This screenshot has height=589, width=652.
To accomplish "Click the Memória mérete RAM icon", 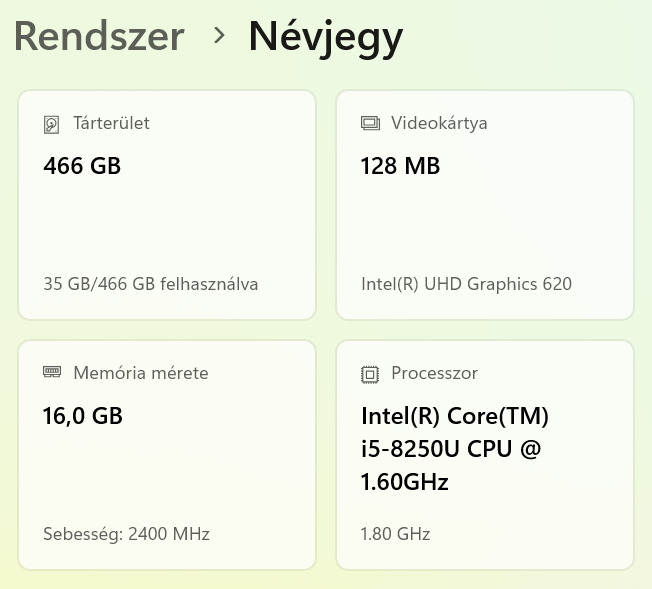I will [52, 373].
